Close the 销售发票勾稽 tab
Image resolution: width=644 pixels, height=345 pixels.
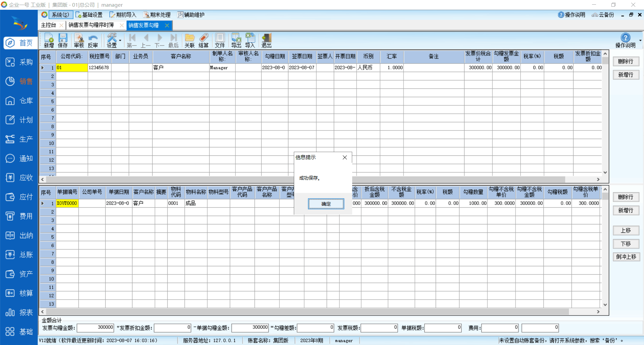coord(167,25)
